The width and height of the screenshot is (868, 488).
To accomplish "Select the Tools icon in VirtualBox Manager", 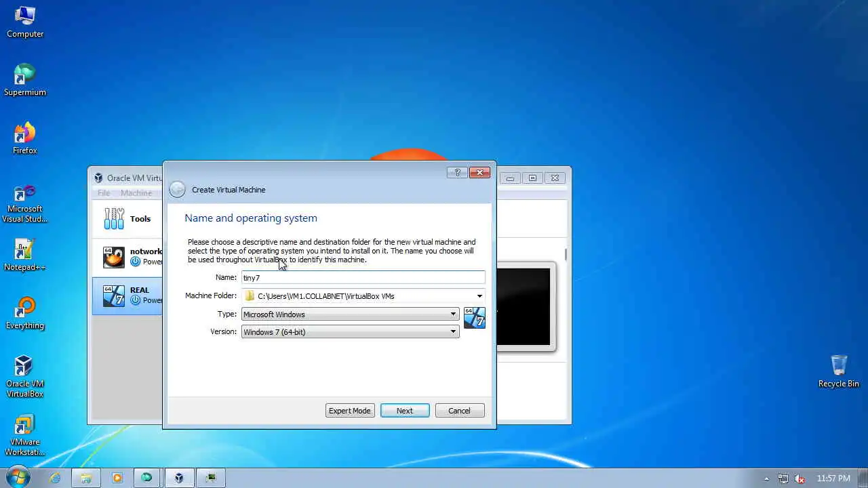I will pyautogui.click(x=114, y=219).
